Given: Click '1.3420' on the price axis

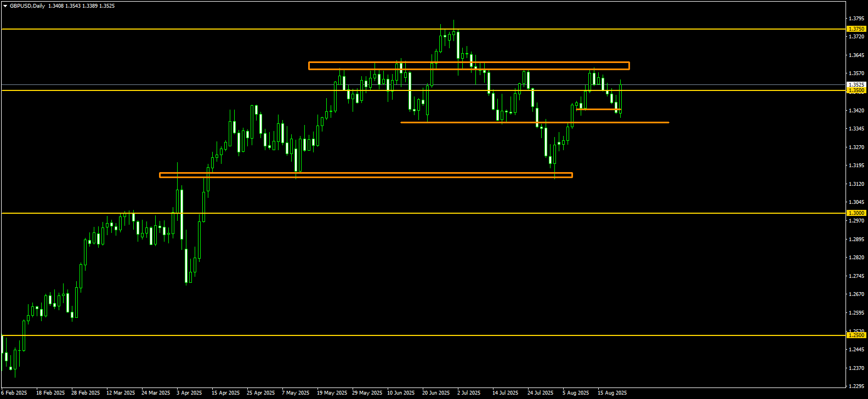Looking at the screenshot, I should pos(856,111).
